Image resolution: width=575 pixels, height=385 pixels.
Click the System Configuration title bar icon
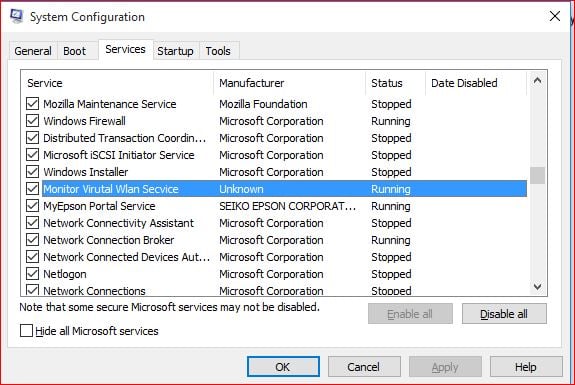(17, 16)
